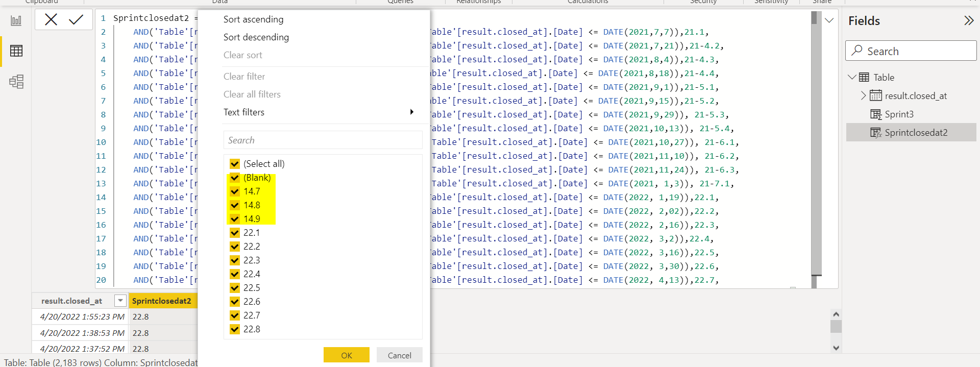Uncheck the 22.8 filter value
This screenshot has width=980, height=367.
coord(235,329)
